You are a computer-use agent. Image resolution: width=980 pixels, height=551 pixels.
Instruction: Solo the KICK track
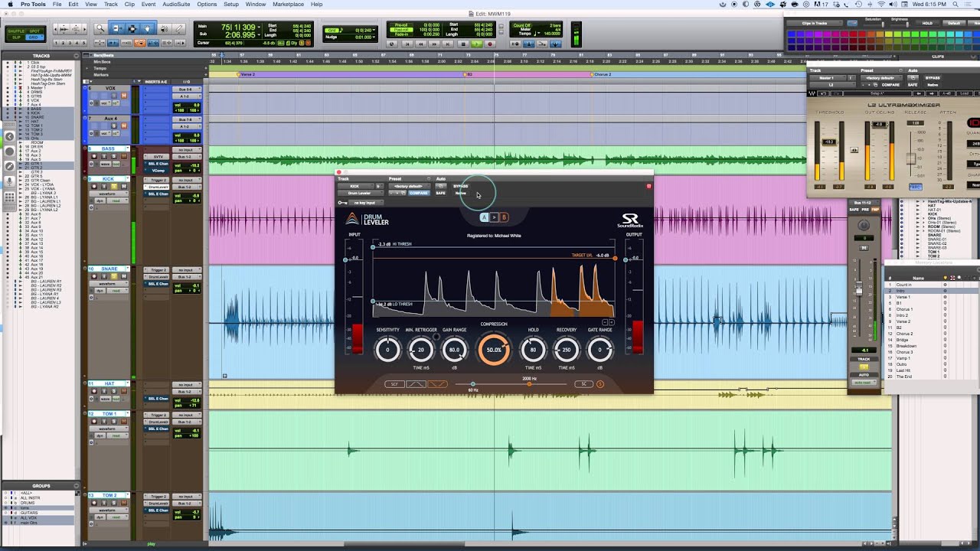click(x=113, y=186)
